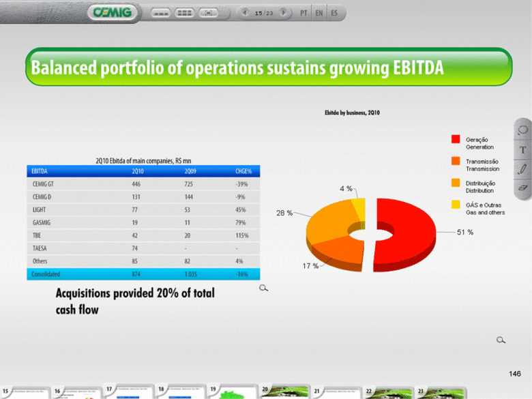Select the pen drawing tool

[523, 169]
